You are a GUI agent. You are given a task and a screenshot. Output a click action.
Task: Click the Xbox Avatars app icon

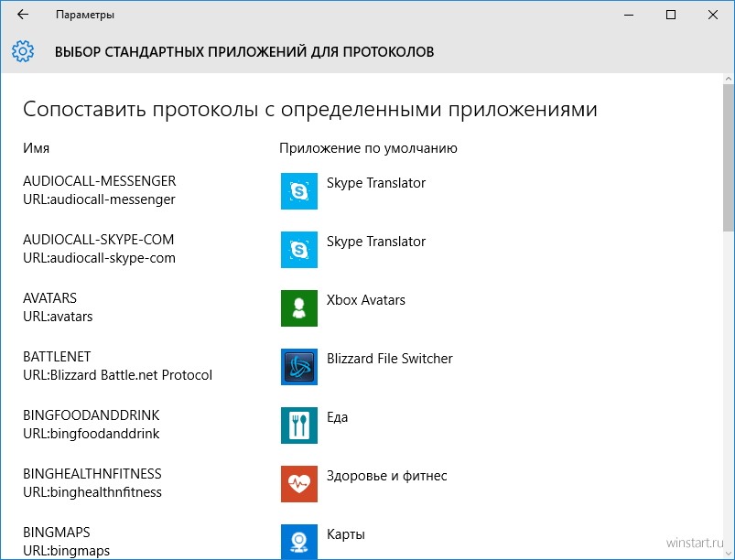(299, 308)
